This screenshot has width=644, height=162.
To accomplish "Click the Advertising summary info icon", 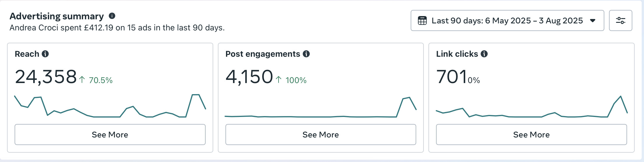I will tap(112, 16).
